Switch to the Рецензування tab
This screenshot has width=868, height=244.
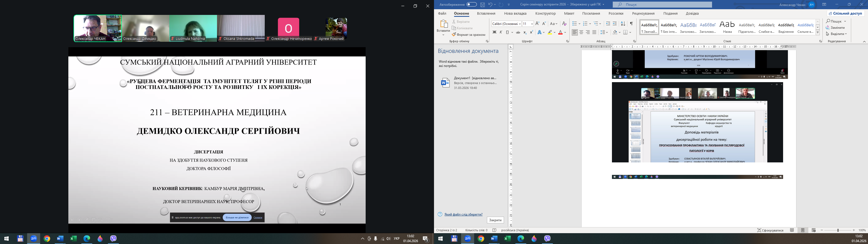pyautogui.click(x=643, y=14)
